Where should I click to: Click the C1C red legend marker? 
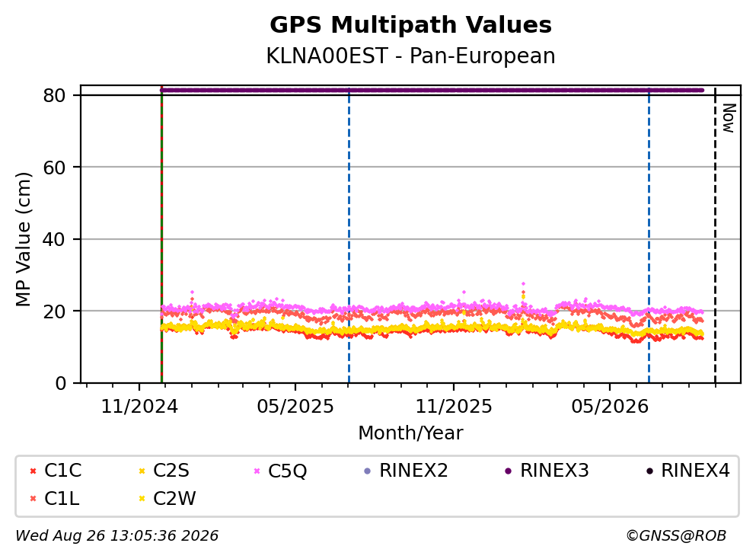[x=33, y=471]
